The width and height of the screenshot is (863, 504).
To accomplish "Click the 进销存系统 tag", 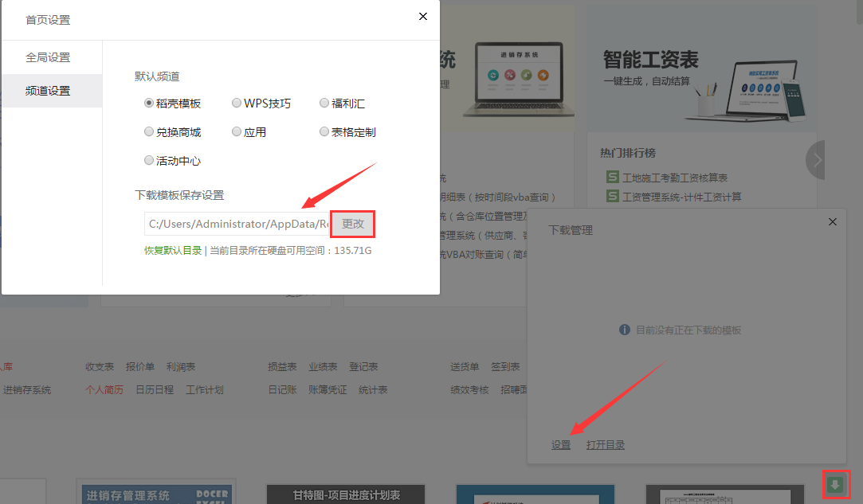I will tap(27, 389).
